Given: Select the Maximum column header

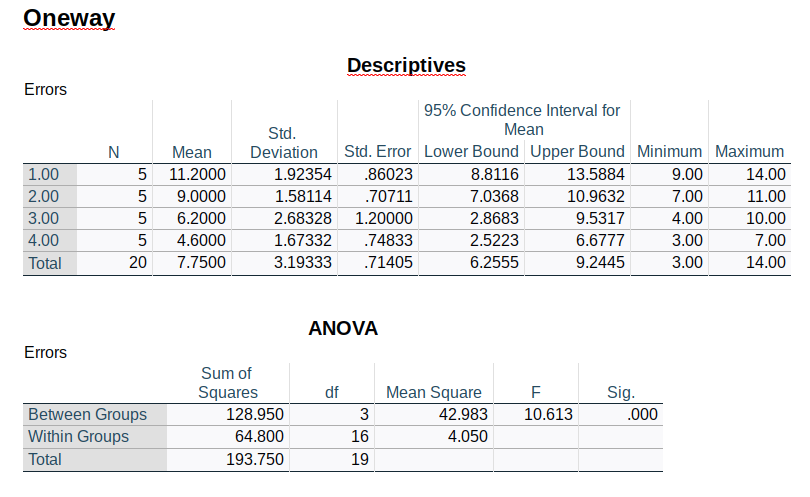Looking at the screenshot, I should [749, 152].
